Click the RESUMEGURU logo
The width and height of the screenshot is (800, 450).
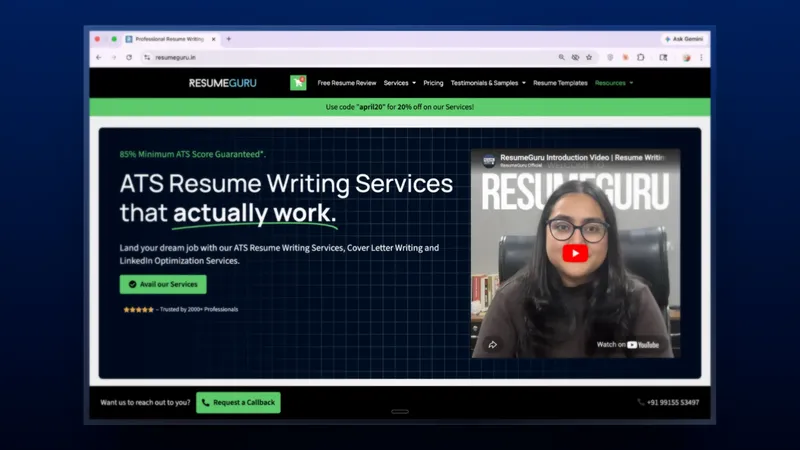222,83
